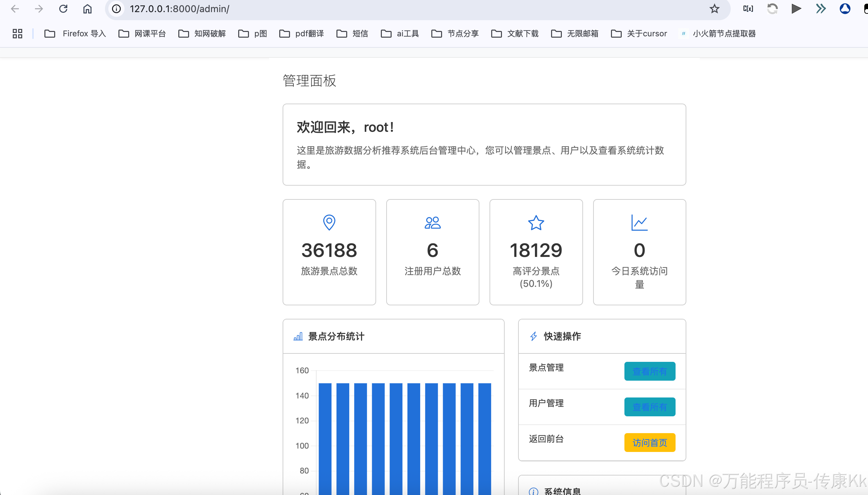The height and width of the screenshot is (495, 868).
Task: Bookmark page with the star icon
Action: [x=714, y=9]
